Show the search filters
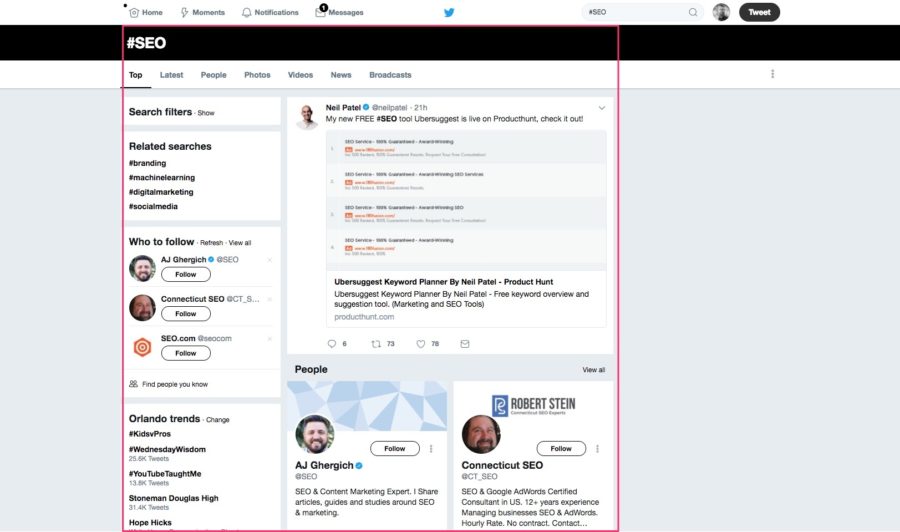This screenshot has height=532, width=900. click(x=206, y=113)
